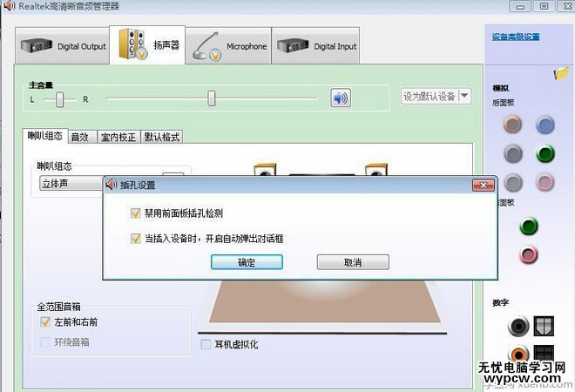Expand the 设为默认设备 dropdown arrow
This screenshot has height=392, width=575.
click(x=464, y=96)
